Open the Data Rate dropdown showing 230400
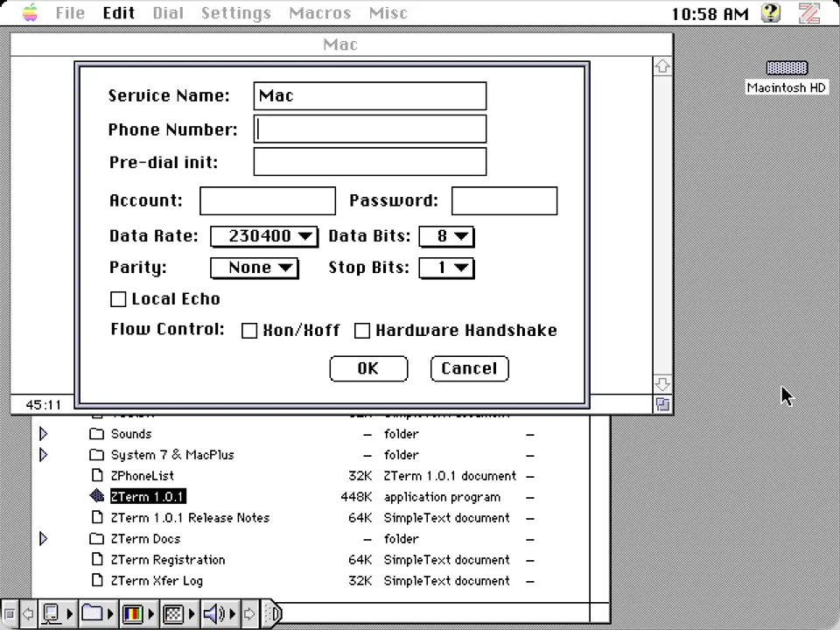This screenshot has height=630, width=840. 263,235
